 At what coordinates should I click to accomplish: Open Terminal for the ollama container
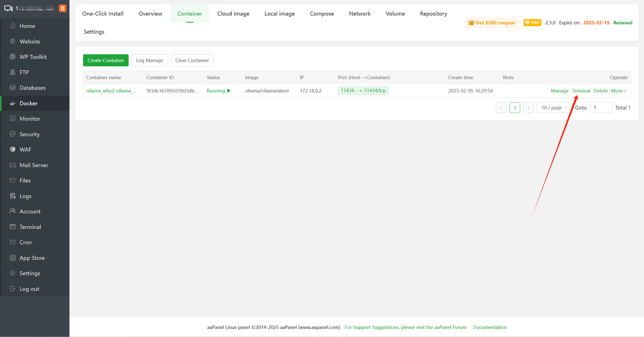pyautogui.click(x=581, y=91)
